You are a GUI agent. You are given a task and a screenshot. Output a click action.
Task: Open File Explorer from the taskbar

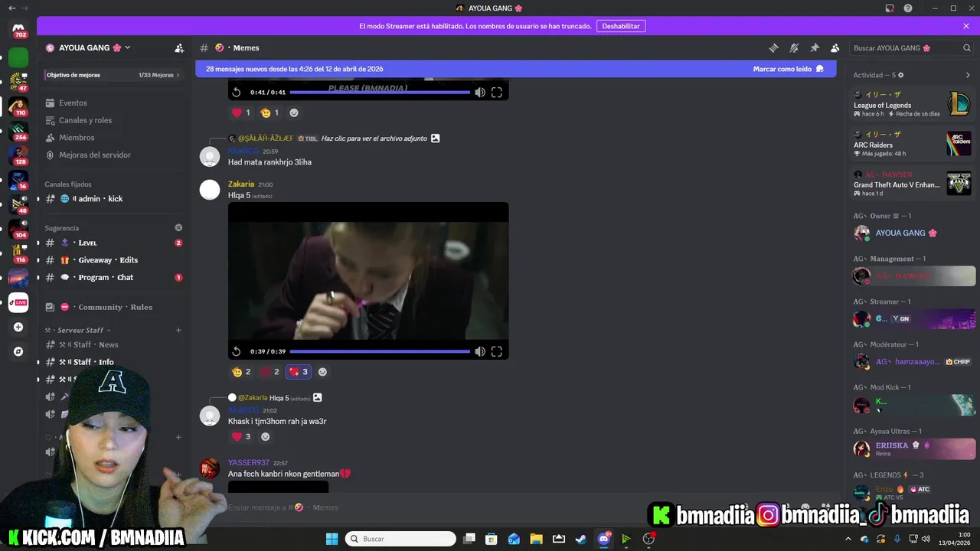tap(536, 539)
